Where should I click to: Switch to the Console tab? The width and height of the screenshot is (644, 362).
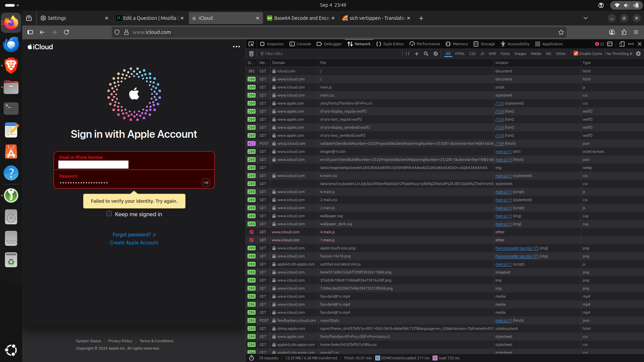(301, 44)
